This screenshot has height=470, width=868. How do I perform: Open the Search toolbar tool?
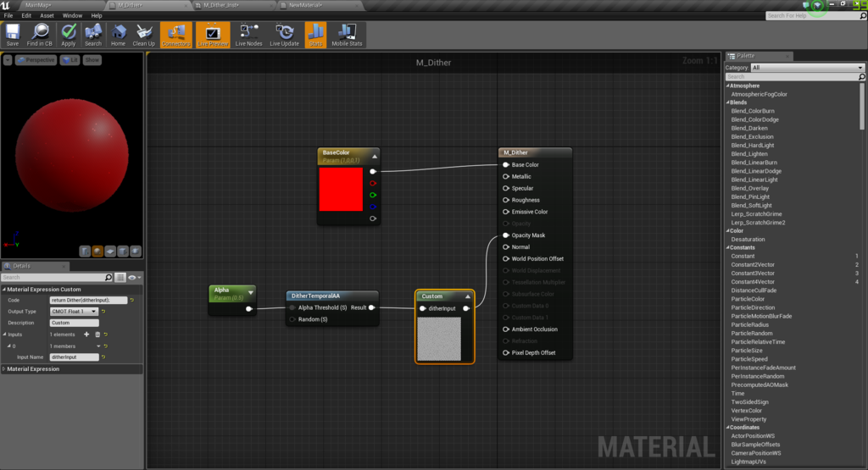[x=93, y=35]
